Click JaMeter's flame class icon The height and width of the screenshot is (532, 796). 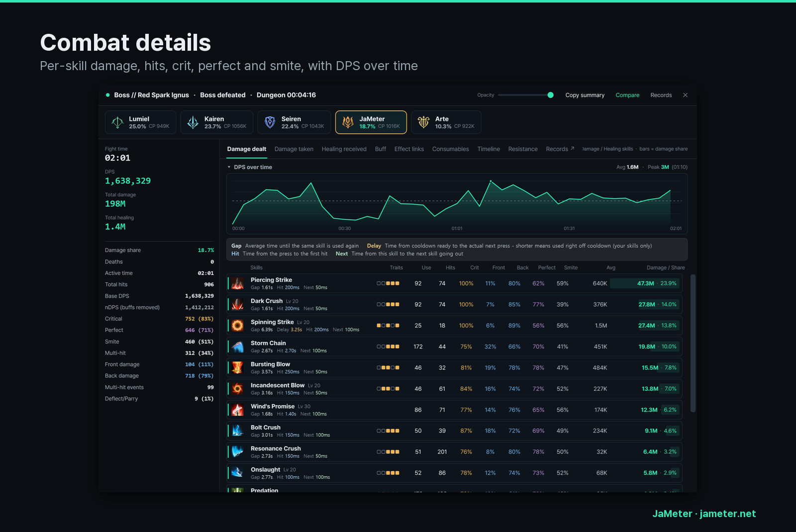point(348,122)
